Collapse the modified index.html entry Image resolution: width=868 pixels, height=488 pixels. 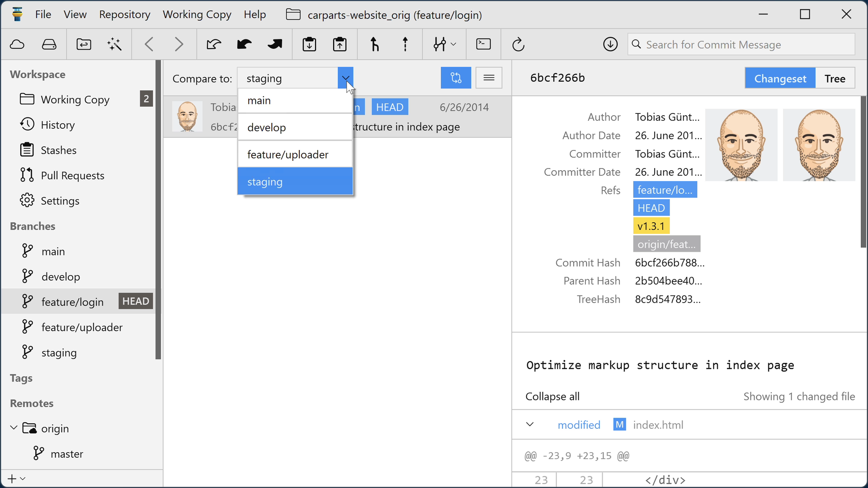[x=529, y=424]
